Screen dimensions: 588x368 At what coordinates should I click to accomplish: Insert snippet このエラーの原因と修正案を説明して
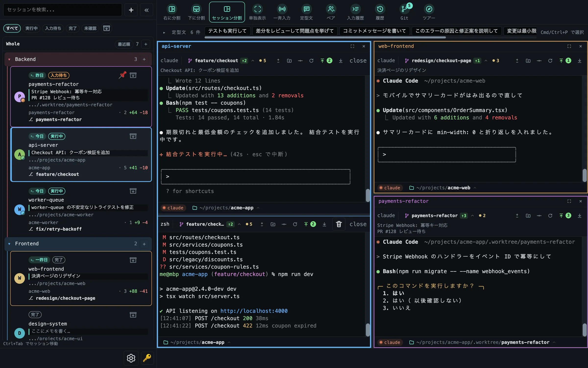click(457, 31)
